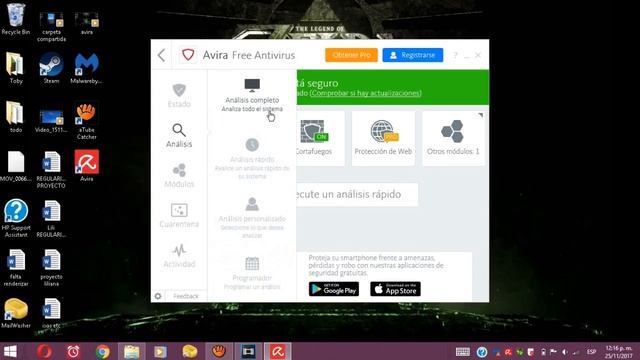Click the Registrarse button
The image size is (640, 360).
pyautogui.click(x=413, y=55)
